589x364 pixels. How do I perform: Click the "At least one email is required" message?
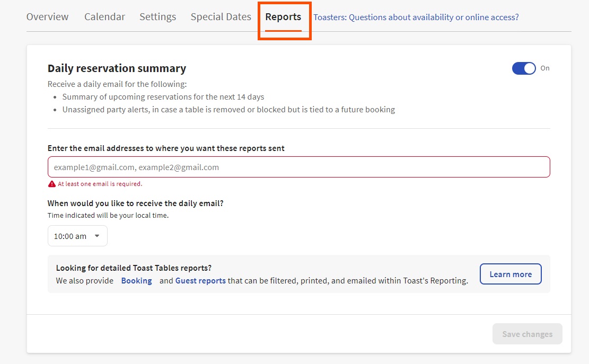tap(100, 184)
